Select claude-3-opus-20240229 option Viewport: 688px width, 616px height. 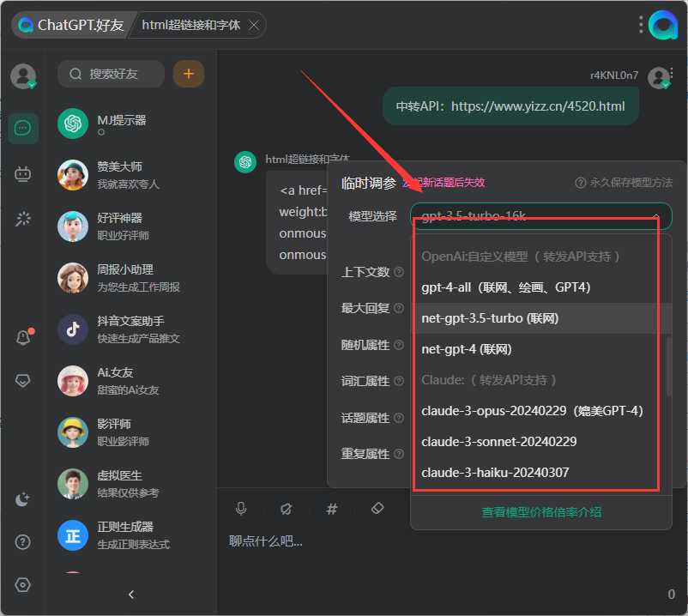coord(541,411)
